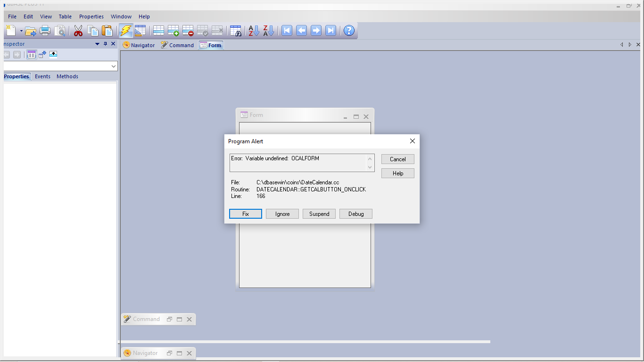Go to last row icon
Image resolution: width=644 pixels, height=362 pixels.
(x=331, y=31)
